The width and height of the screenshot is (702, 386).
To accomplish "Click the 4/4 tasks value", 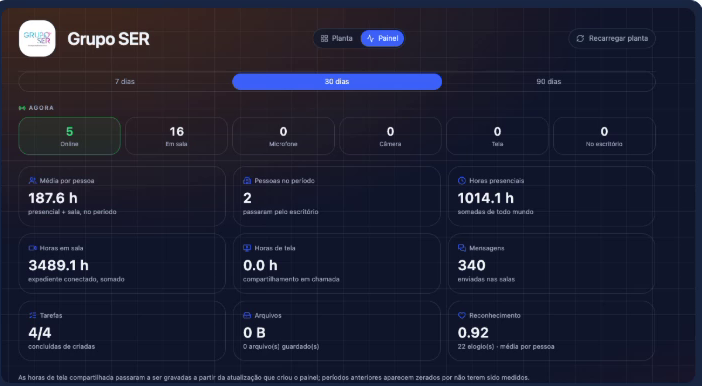I will click(40, 333).
